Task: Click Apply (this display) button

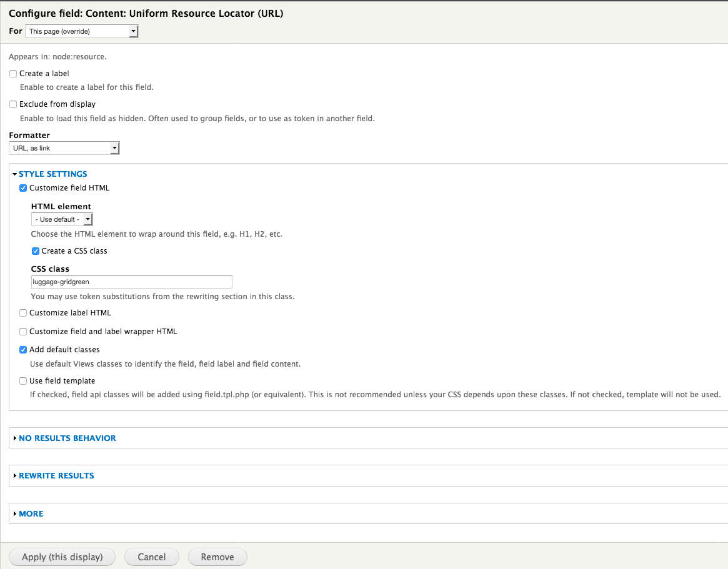Action: (x=62, y=557)
